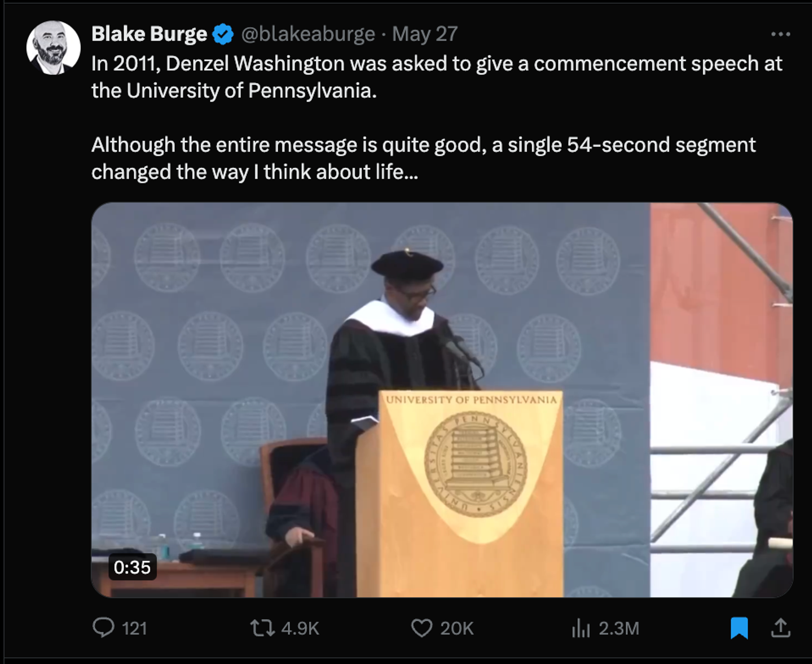This screenshot has height=664, width=812.
Task: Like the tweet with heart icon
Action: (422, 628)
